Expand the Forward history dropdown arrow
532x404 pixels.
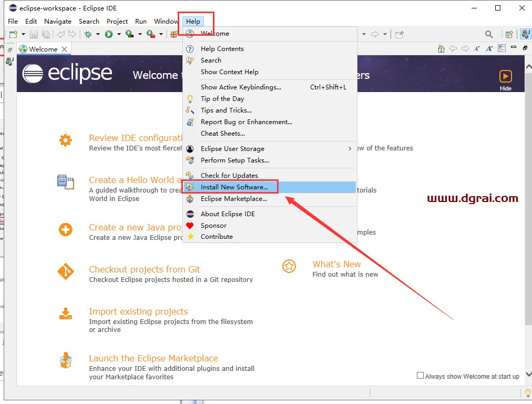click(385, 34)
